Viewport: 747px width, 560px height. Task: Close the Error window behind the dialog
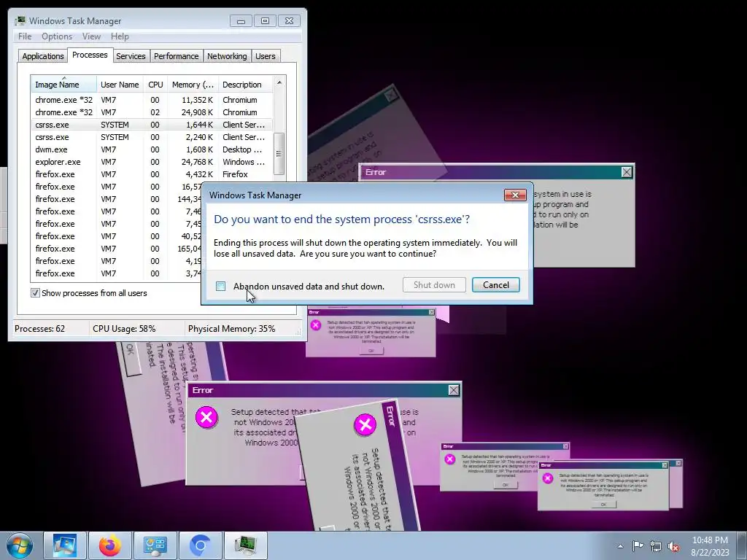click(627, 172)
